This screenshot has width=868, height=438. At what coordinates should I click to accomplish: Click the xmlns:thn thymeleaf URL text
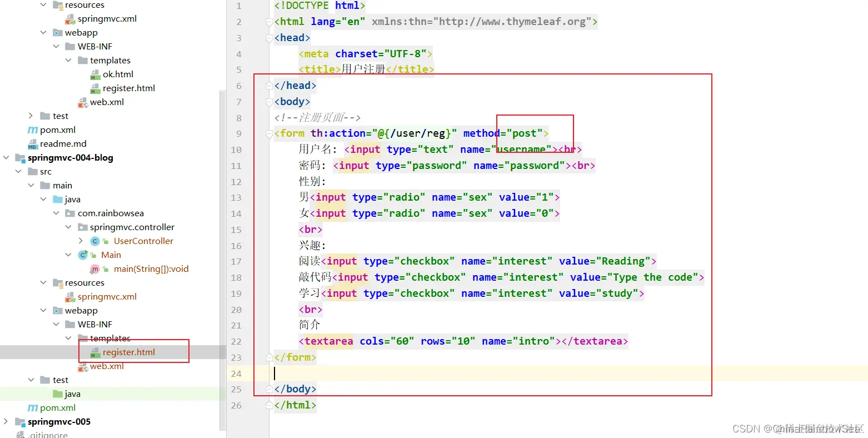click(482, 22)
